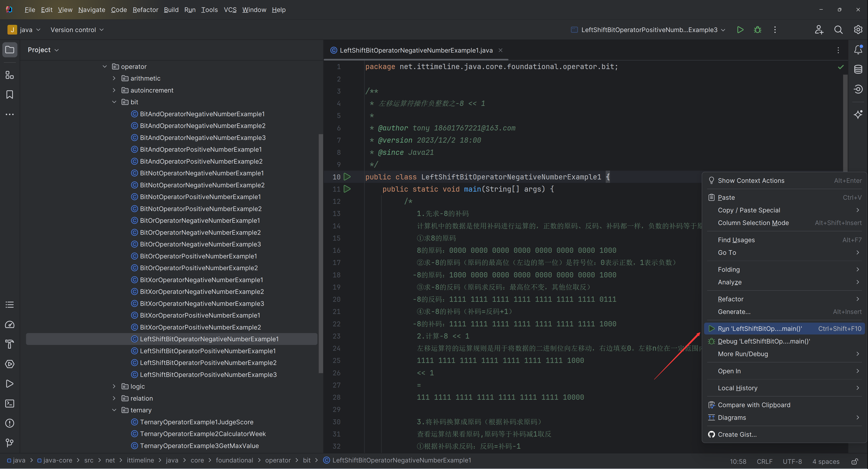The image size is (868, 469).
Task: Open the AI Assistant sparkle icon
Action: pyautogui.click(x=858, y=114)
